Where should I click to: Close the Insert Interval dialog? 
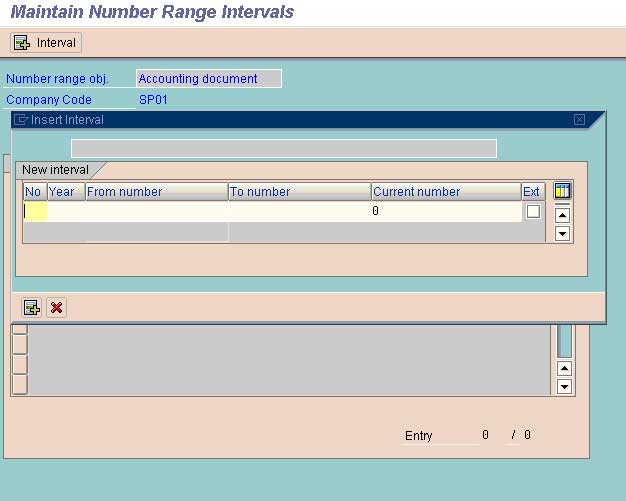[x=579, y=120]
